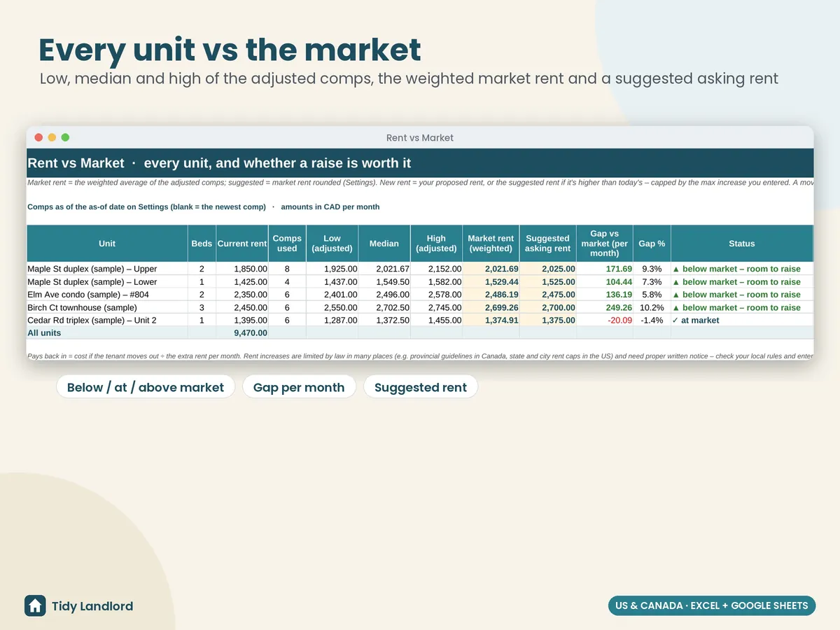
Task: Click market rent value 1,374.91
Action: 491,320
